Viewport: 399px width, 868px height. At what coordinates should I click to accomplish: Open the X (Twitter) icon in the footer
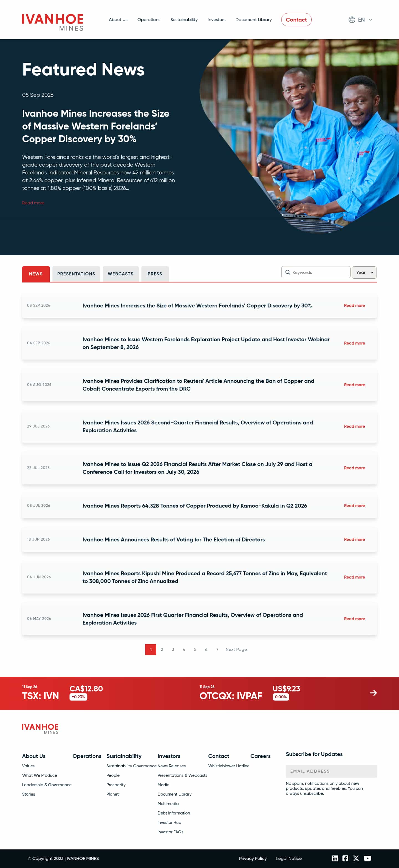[x=356, y=858]
